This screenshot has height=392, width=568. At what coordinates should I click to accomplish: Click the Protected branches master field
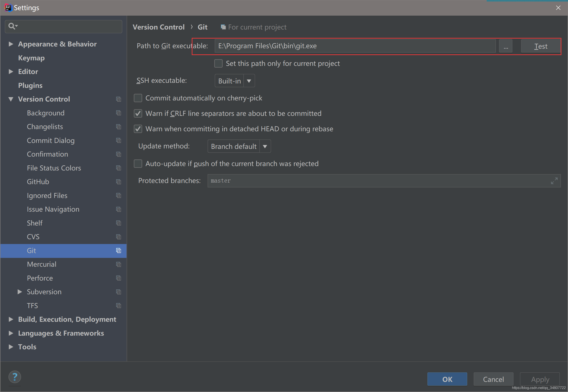coord(384,181)
